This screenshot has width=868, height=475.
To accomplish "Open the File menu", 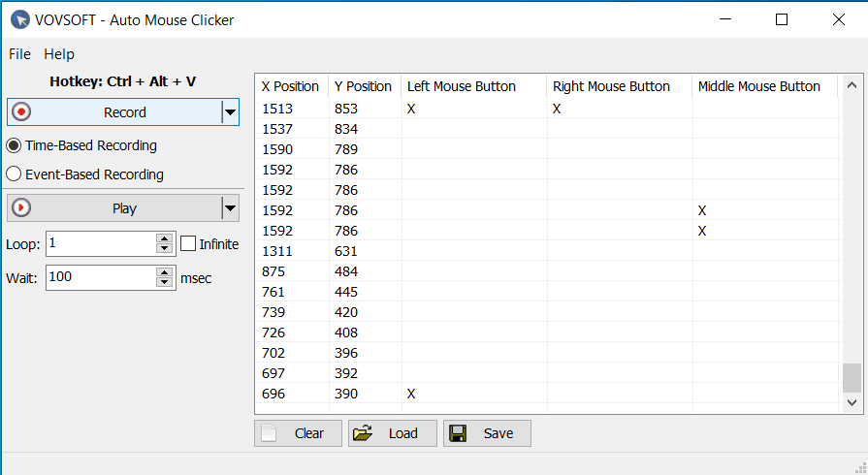I will coord(19,54).
